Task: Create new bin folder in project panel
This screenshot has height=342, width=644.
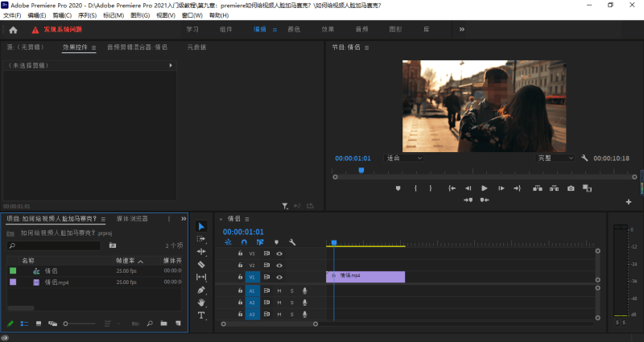Action: pyautogui.click(x=164, y=323)
